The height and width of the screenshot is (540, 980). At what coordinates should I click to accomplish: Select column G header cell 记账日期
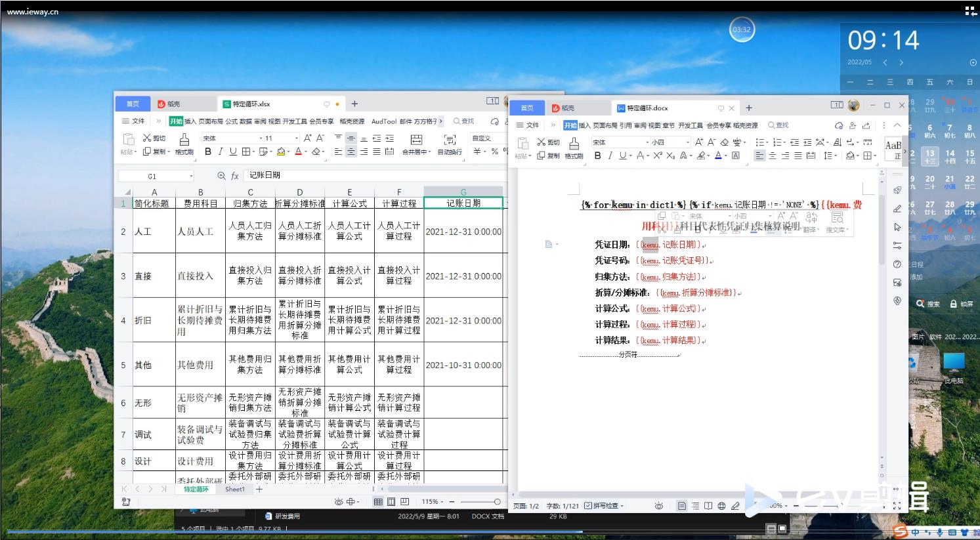pyautogui.click(x=463, y=203)
